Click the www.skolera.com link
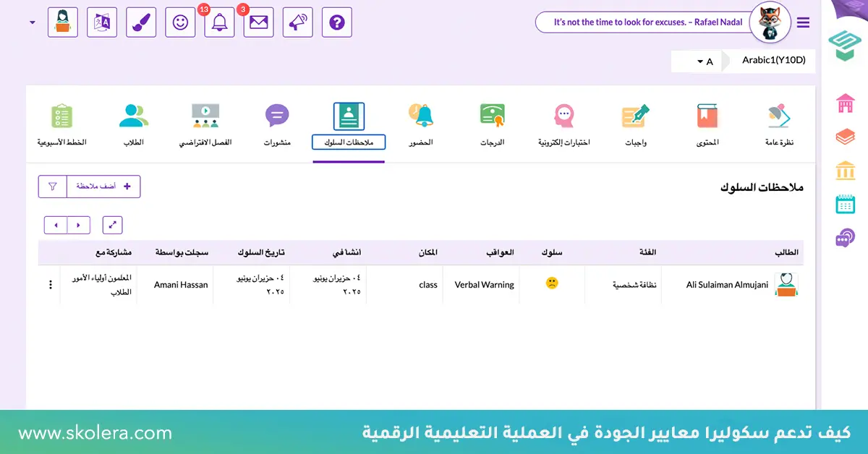Viewport: 868px width, 454px height. [95, 433]
